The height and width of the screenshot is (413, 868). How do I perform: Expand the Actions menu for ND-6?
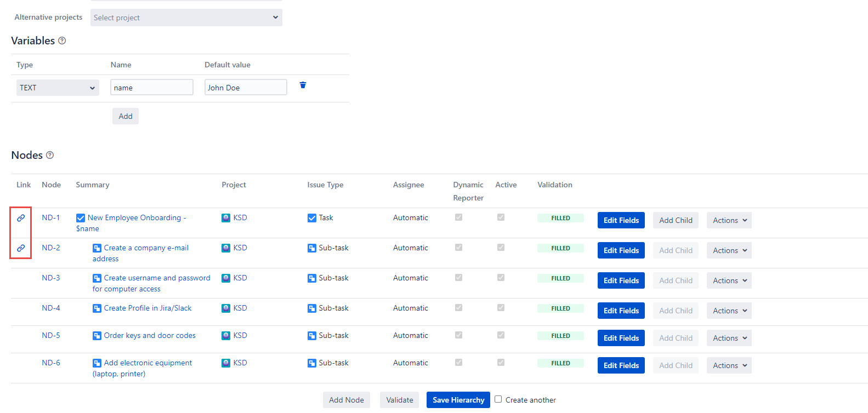coord(729,365)
